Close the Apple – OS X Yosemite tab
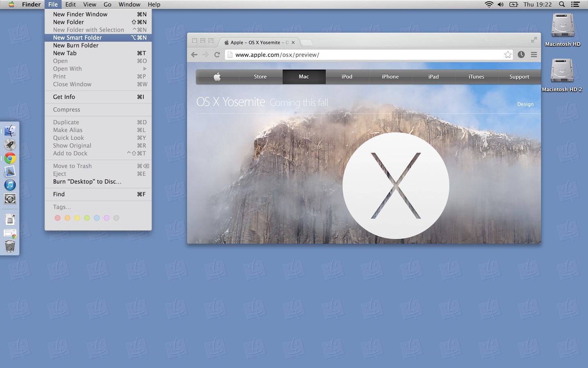Screen dimensions: 588x368 [293, 43]
